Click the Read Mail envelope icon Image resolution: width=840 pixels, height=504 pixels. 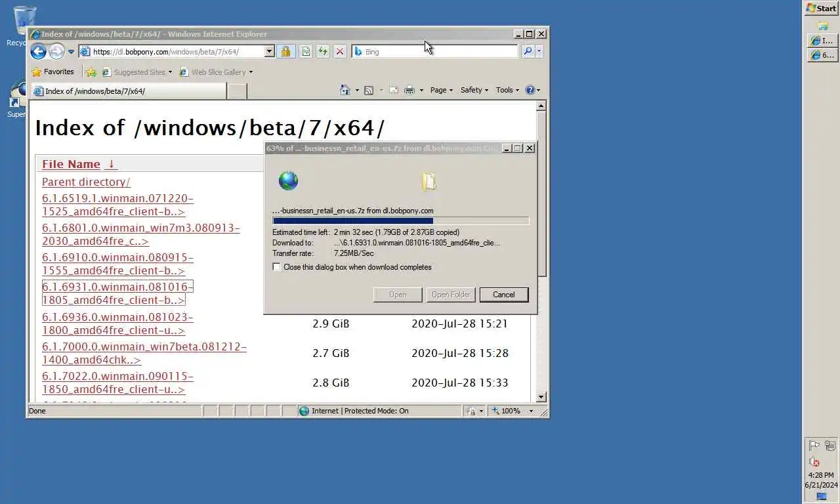click(393, 90)
